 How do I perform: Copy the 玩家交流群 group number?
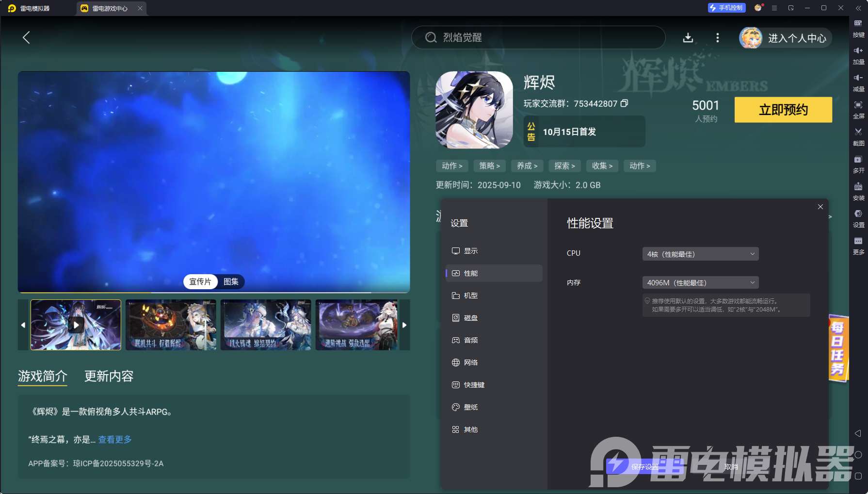tap(625, 103)
